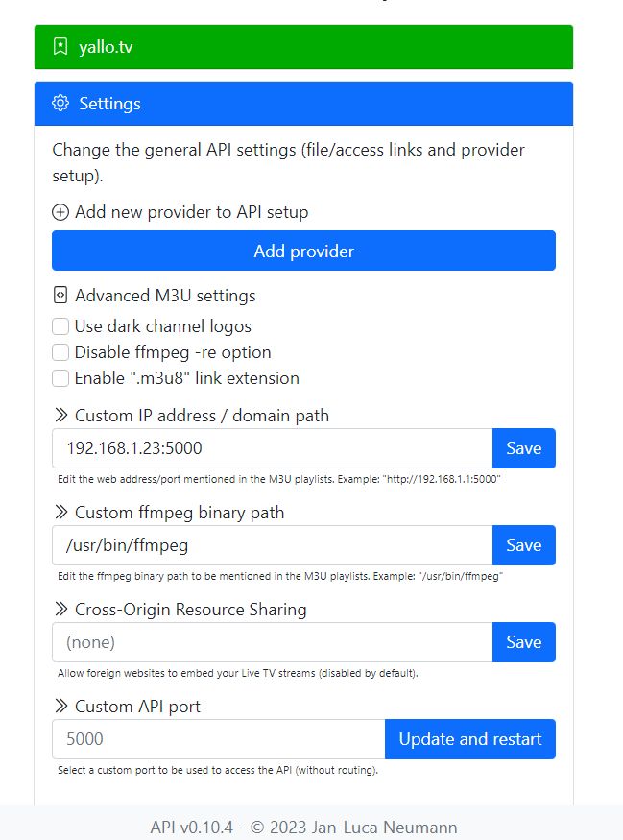Click the double-chevron icon beside Custom API port

click(61, 706)
